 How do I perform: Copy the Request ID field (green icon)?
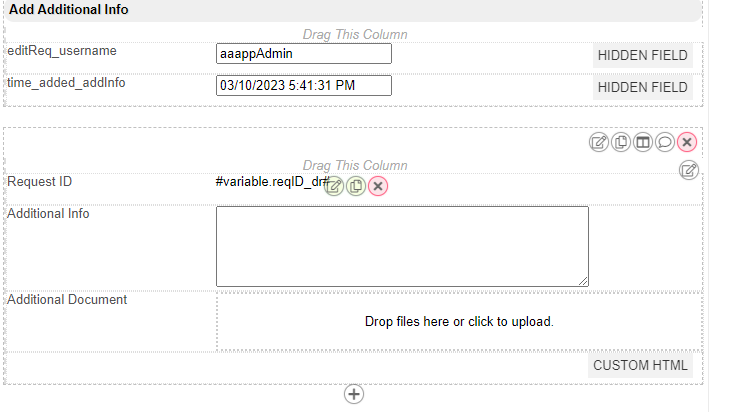coord(356,186)
